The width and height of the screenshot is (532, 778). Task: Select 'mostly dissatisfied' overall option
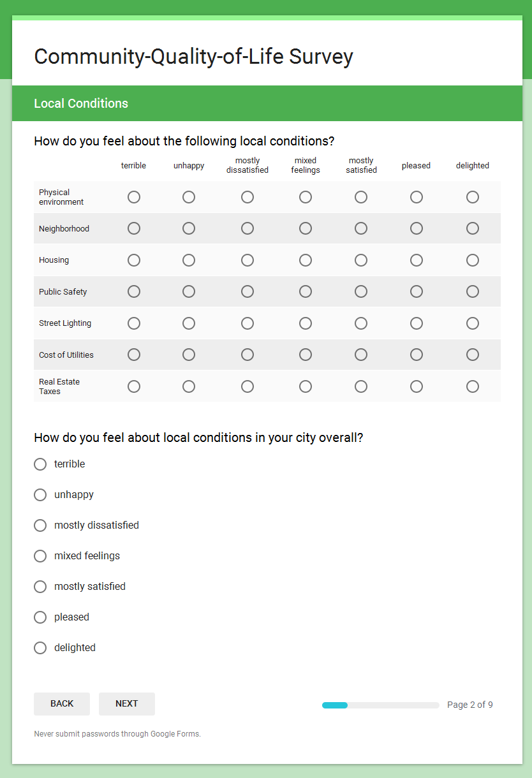click(x=40, y=525)
